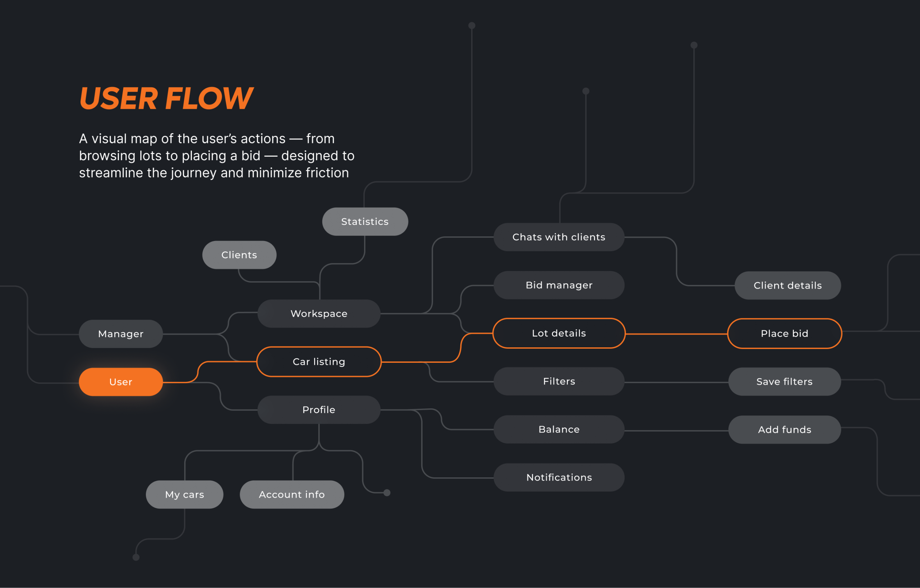Select the My cars node

coord(184,495)
